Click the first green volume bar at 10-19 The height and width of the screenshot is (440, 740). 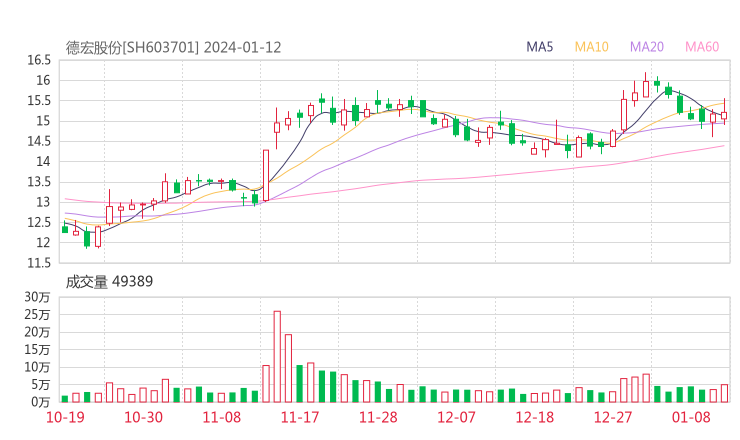pos(65,399)
